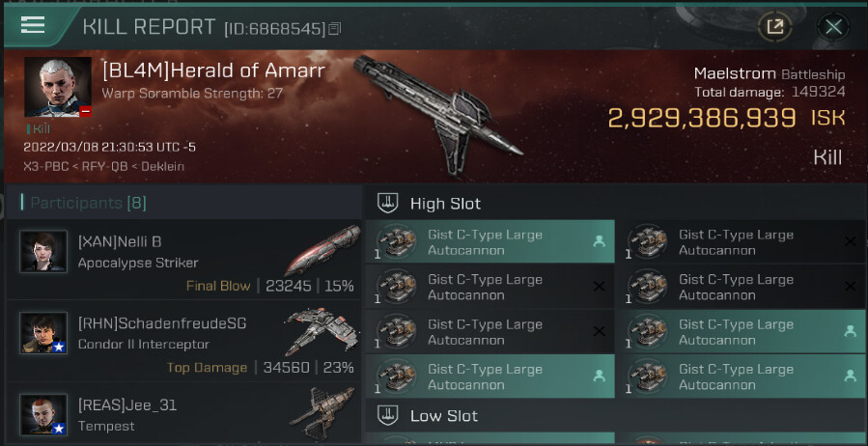The width and height of the screenshot is (868, 446).
Task: Open the hamburger menu
Action: (33, 25)
